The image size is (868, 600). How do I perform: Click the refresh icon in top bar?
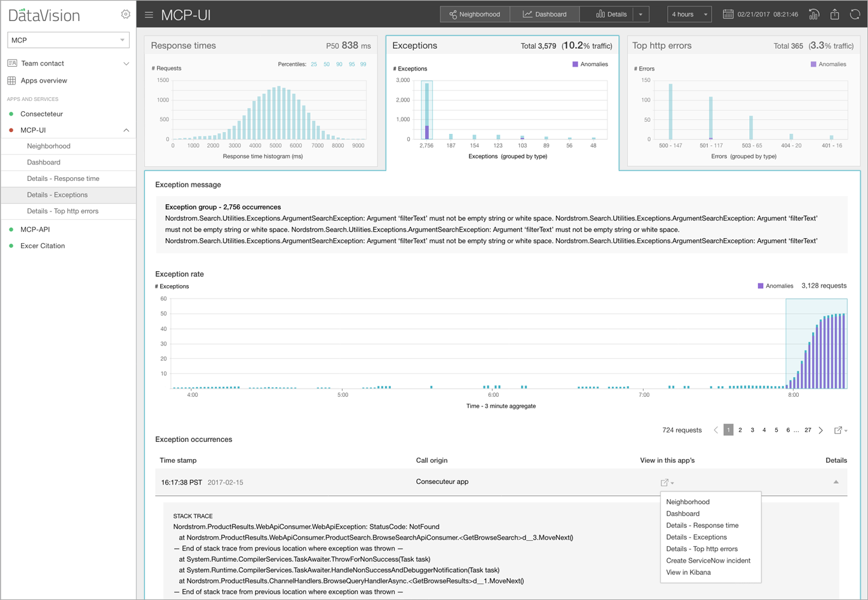point(855,14)
